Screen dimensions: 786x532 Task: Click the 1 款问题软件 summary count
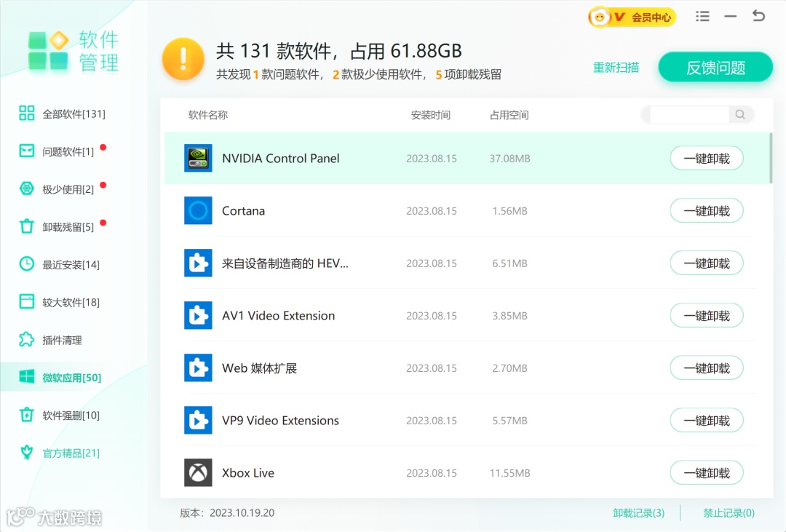point(285,75)
